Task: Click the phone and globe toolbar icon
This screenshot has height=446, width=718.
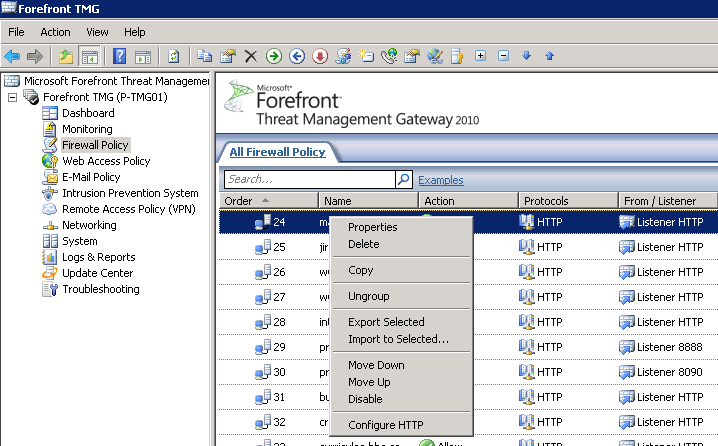Action: tap(389, 56)
